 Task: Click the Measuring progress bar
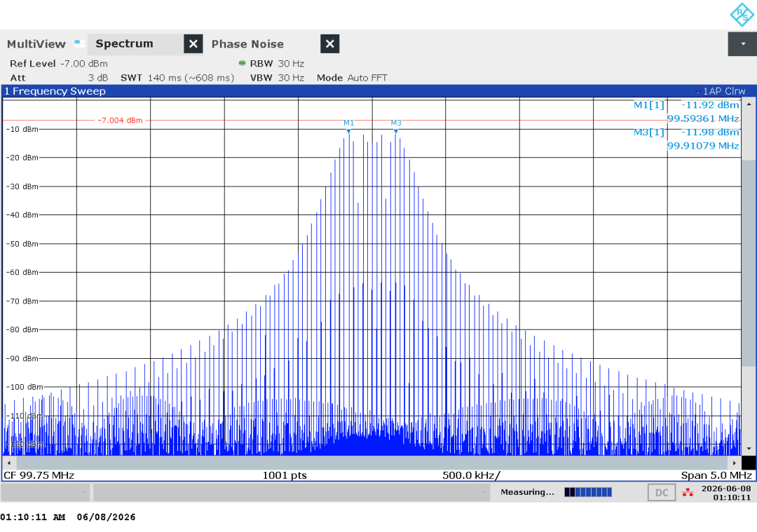[x=588, y=493]
